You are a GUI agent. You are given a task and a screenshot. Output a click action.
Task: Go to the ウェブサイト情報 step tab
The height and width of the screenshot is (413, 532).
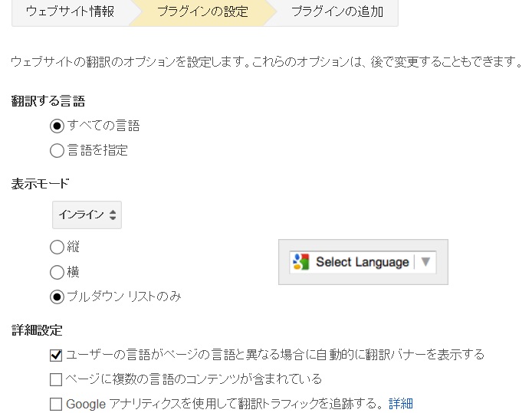(71, 11)
